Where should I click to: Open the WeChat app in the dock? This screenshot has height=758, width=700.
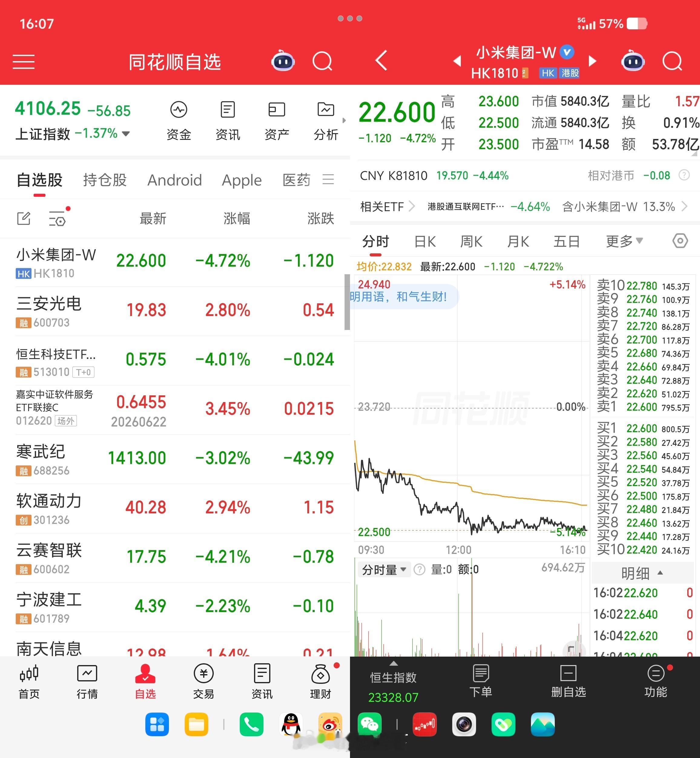[370, 724]
